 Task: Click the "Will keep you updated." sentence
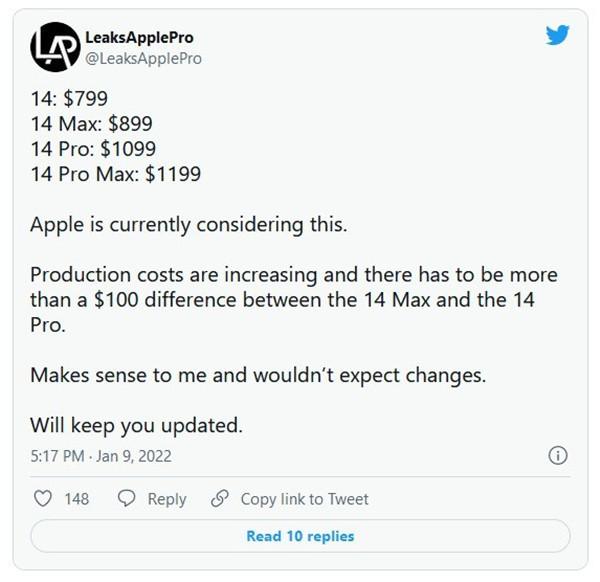pyautogui.click(x=136, y=424)
